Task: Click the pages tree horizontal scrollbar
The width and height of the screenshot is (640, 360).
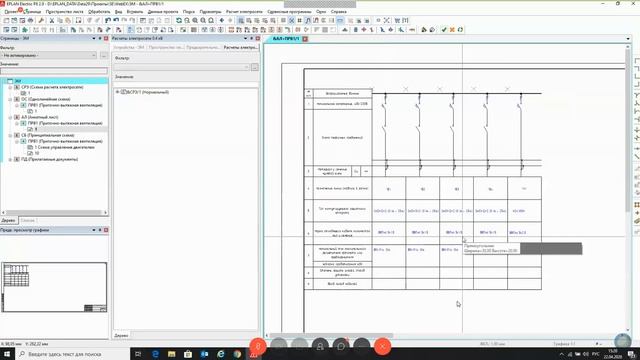Action: tap(54, 212)
